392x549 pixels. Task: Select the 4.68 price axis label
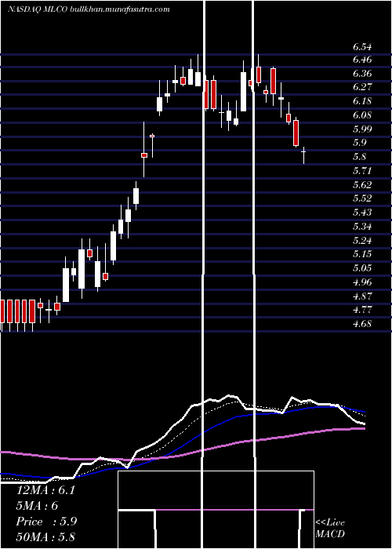tap(362, 323)
